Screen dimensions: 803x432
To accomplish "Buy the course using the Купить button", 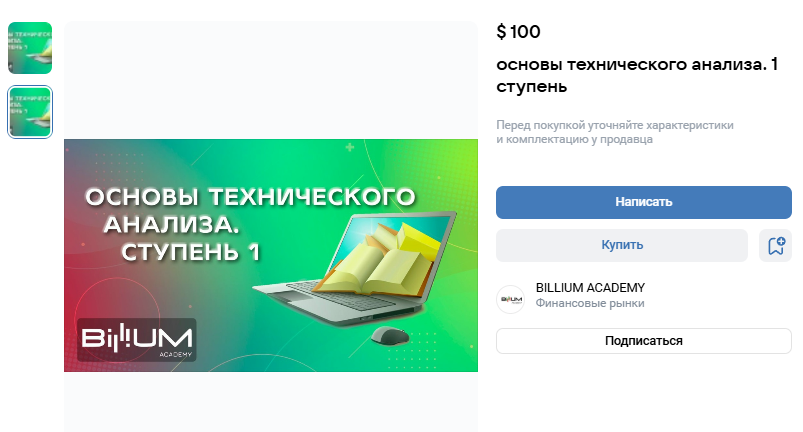I will [622, 245].
